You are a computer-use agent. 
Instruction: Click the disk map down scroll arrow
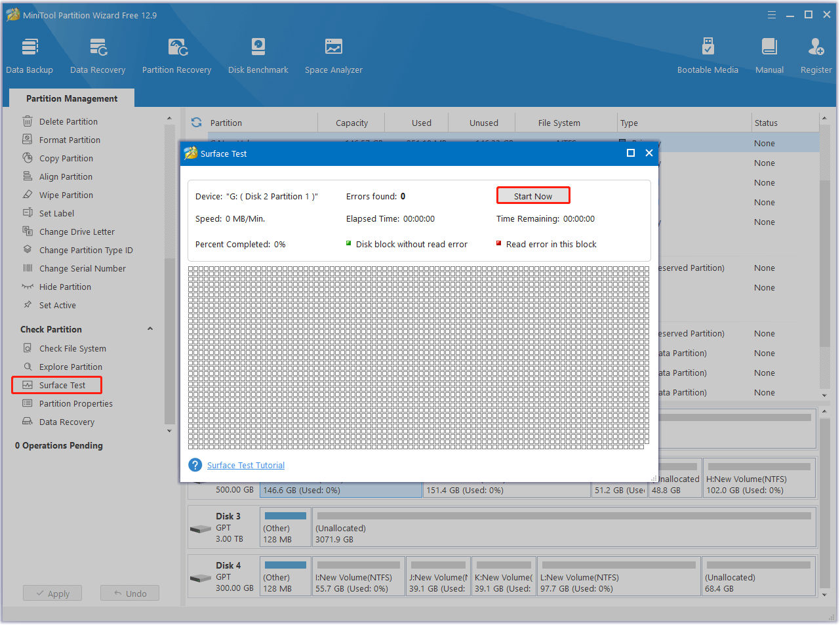click(825, 595)
